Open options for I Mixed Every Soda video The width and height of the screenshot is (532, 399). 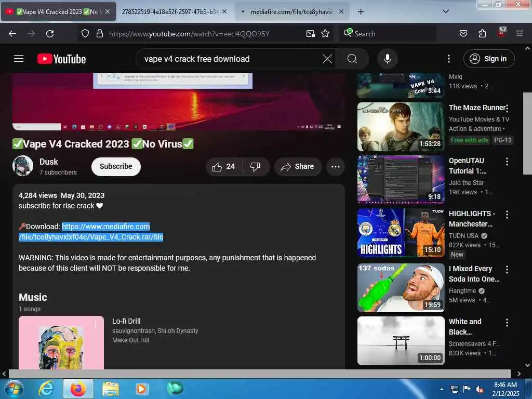click(x=507, y=270)
